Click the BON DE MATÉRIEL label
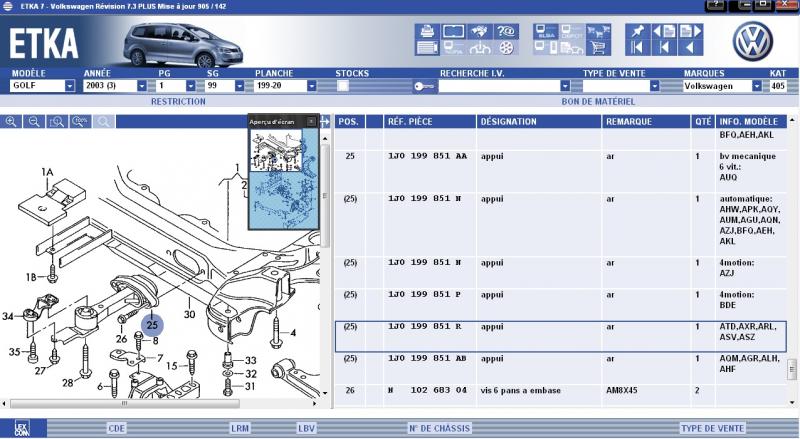 598,102
